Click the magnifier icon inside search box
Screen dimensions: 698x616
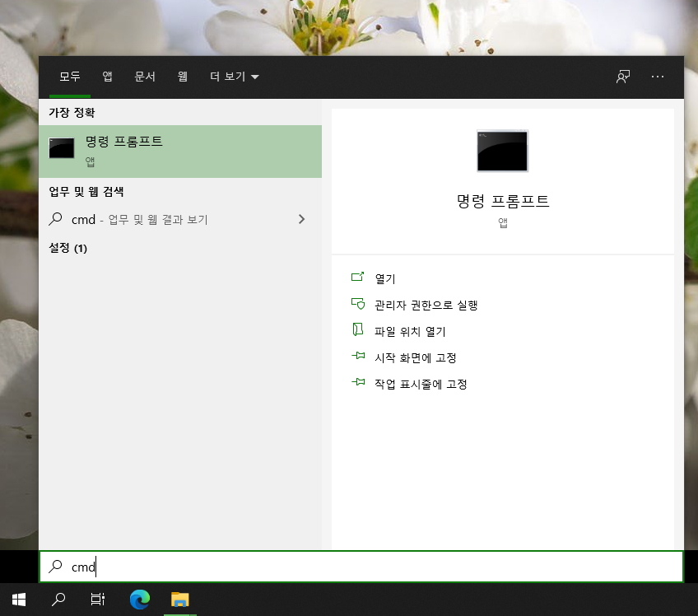point(56,566)
